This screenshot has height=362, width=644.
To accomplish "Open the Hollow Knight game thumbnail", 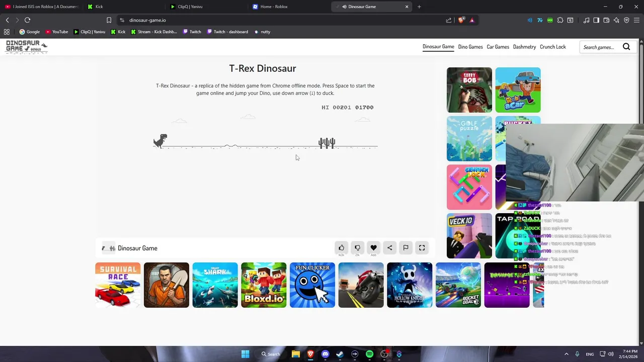I will [x=410, y=285].
